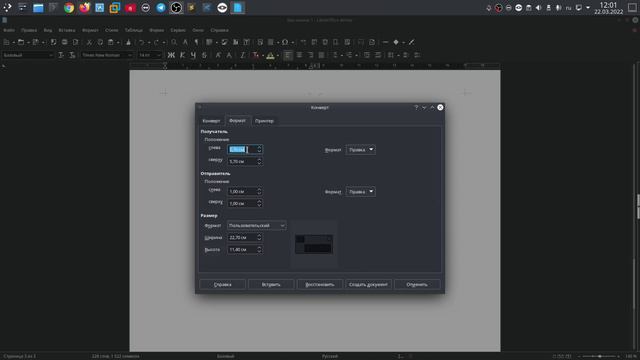This screenshot has width=640, height=360.
Task: Click the Отменить button
Action: pyautogui.click(x=417, y=284)
